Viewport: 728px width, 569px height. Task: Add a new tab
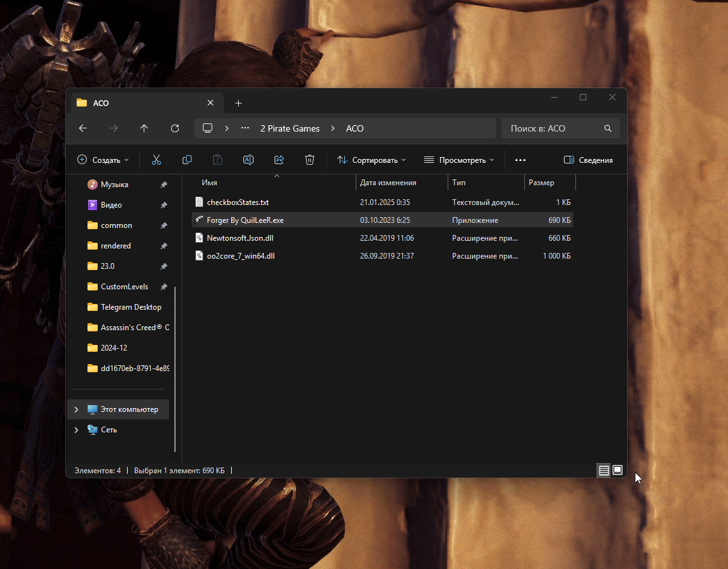[239, 103]
